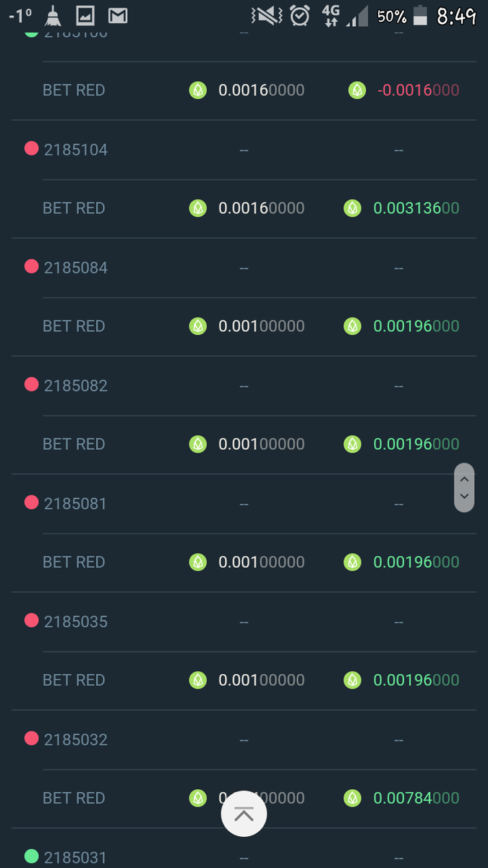Tap the green 0.00313600 payout amount
Viewport: 488px width, 868px height.
click(x=416, y=208)
